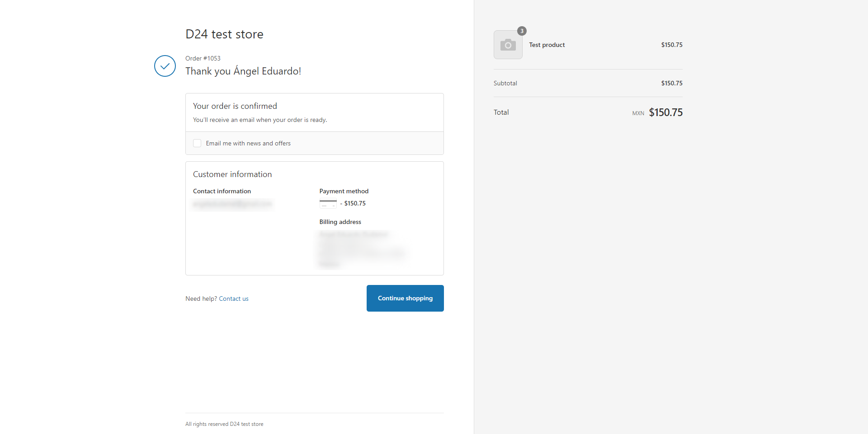
Task: Click the D24 test store title
Action: coord(224,34)
